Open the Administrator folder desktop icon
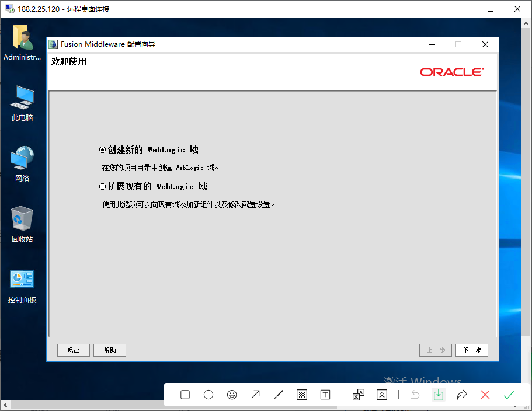The height and width of the screenshot is (411, 532). click(x=22, y=43)
